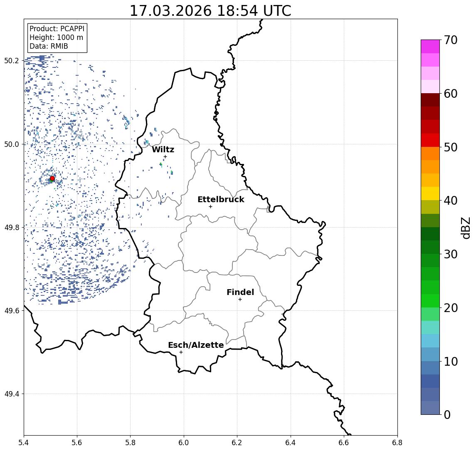Viewport: 476px width, 451px height.
Task: Click the dark maroon colorbar swatch below 60
Action: coord(430,100)
